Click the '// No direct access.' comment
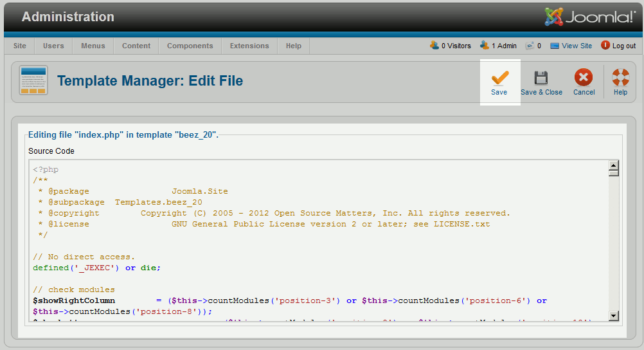This screenshot has height=350, width=644. point(84,257)
